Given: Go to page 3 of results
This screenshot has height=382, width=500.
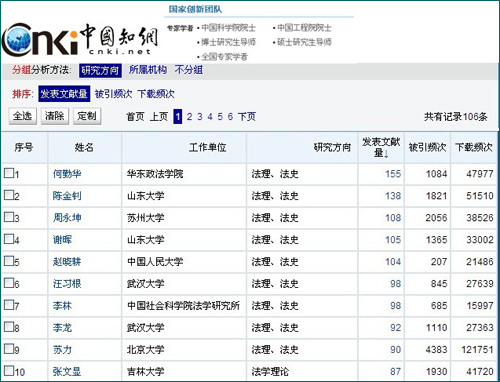Looking at the screenshot, I should point(200,117).
